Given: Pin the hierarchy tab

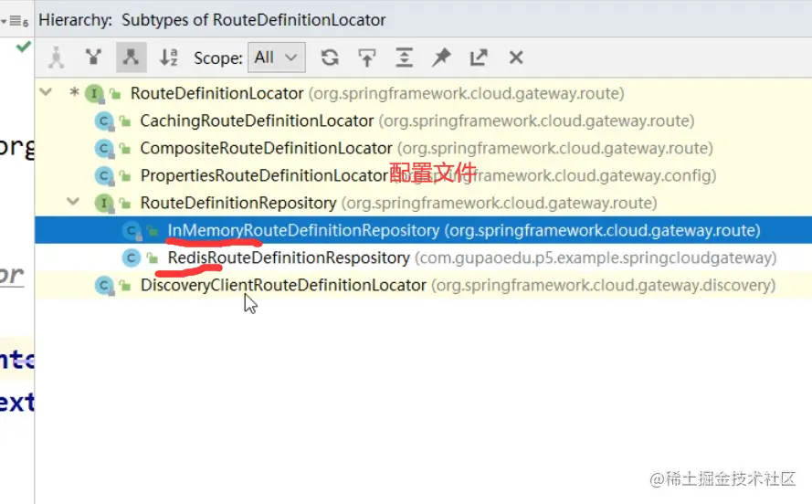Looking at the screenshot, I should pos(441,58).
